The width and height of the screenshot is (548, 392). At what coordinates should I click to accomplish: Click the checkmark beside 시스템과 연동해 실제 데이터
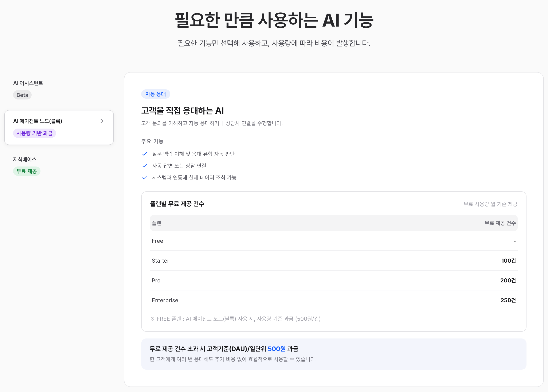(x=144, y=177)
